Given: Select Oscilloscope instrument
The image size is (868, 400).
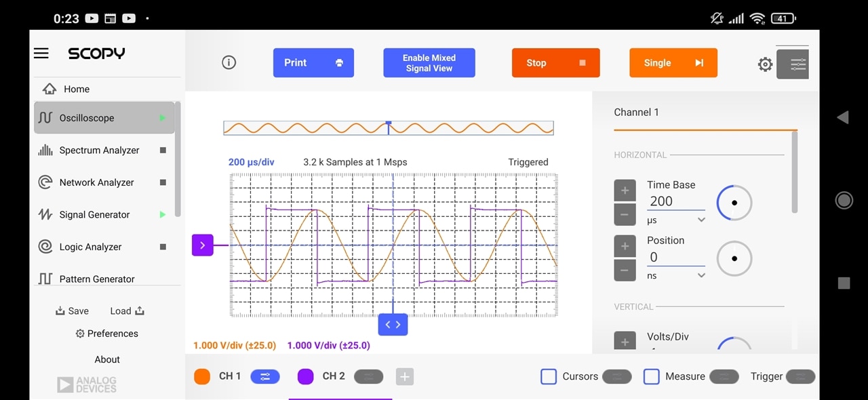Looking at the screenshot, I should [104, 118].
